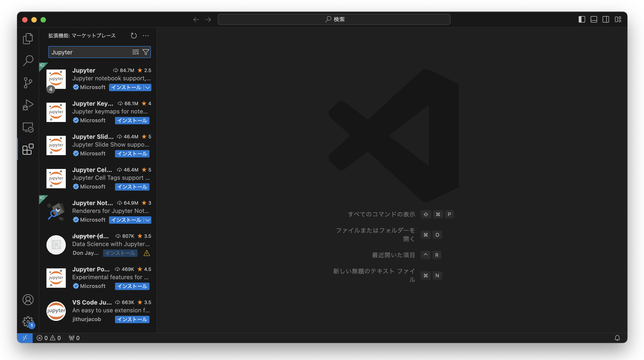Install the Jupyter Keymap extension

pos(132,120)
